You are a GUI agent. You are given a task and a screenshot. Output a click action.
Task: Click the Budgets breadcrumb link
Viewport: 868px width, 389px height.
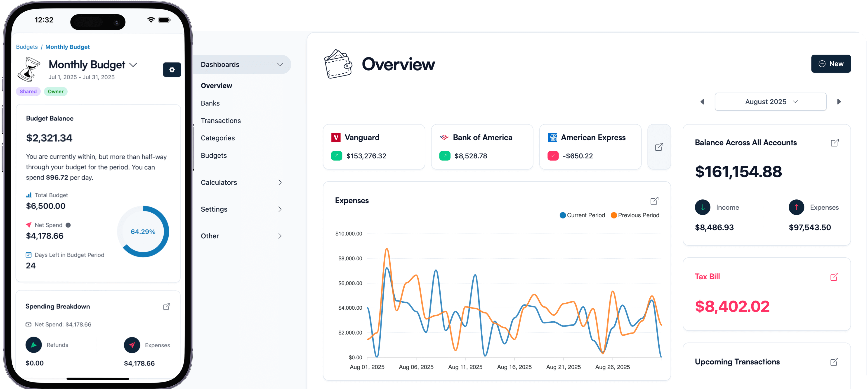pos(27,47)
